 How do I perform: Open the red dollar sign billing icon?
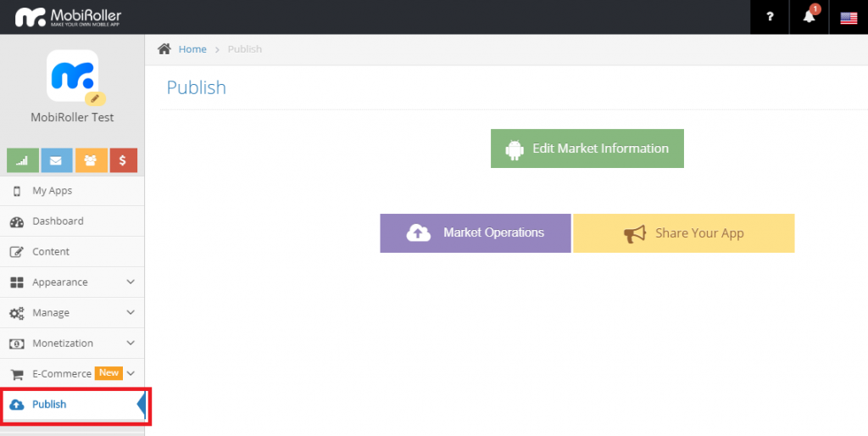click(124, 159)
